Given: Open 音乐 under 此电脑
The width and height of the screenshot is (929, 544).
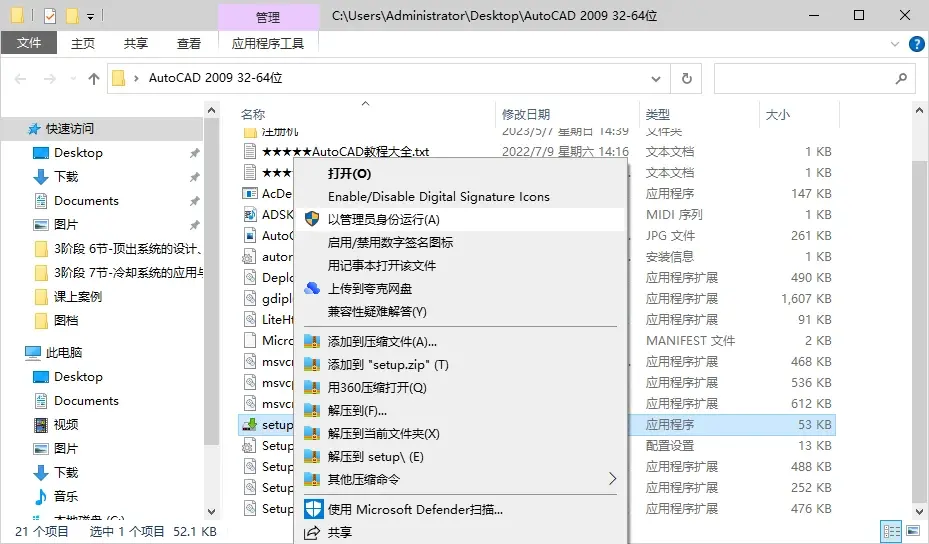Looking at the screenshot, I should point(66,497).
